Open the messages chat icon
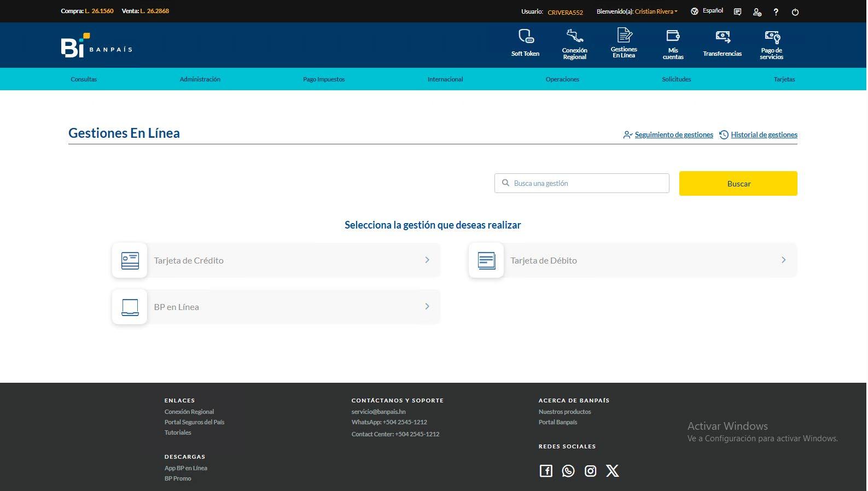868x491 pixels. click(x=737, y=11)
